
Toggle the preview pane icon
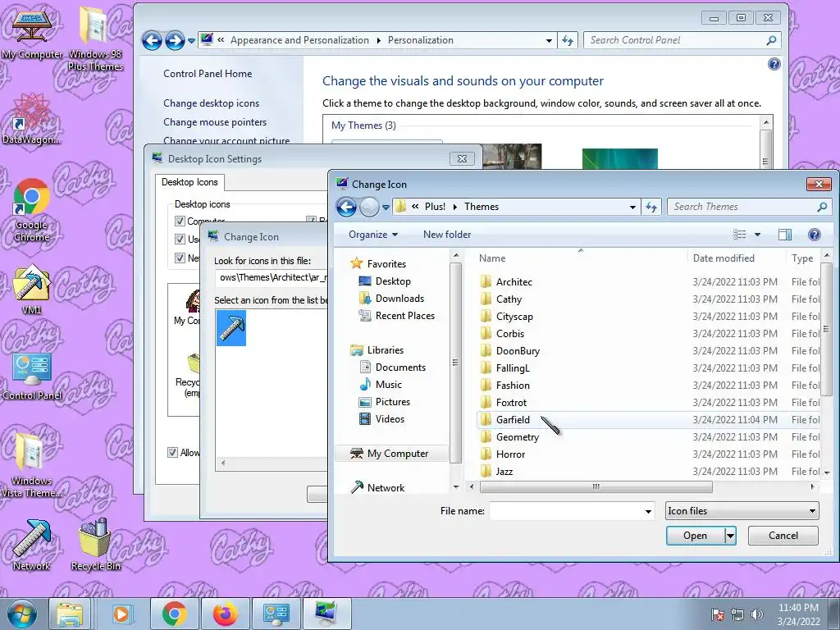click(x=785, y=234)
